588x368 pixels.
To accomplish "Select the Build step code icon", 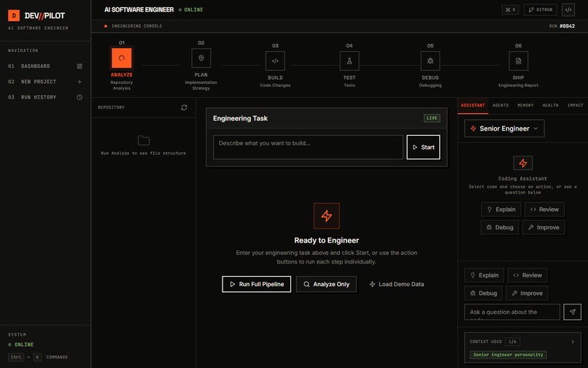I will pos(275,61).
